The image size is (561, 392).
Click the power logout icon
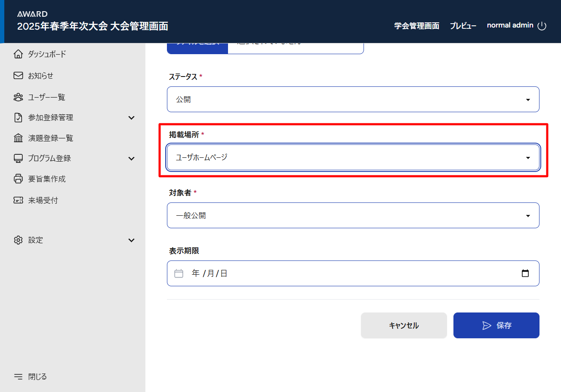542,26
